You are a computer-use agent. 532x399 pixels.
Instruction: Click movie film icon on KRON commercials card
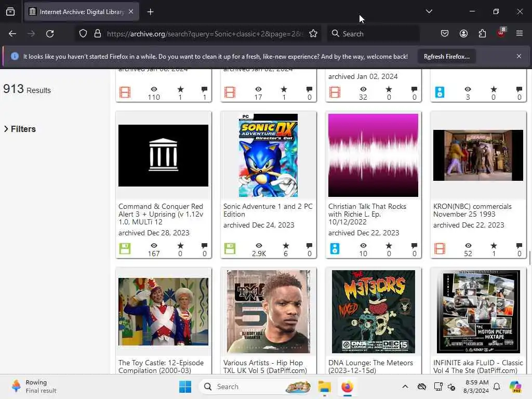point(440,249)
